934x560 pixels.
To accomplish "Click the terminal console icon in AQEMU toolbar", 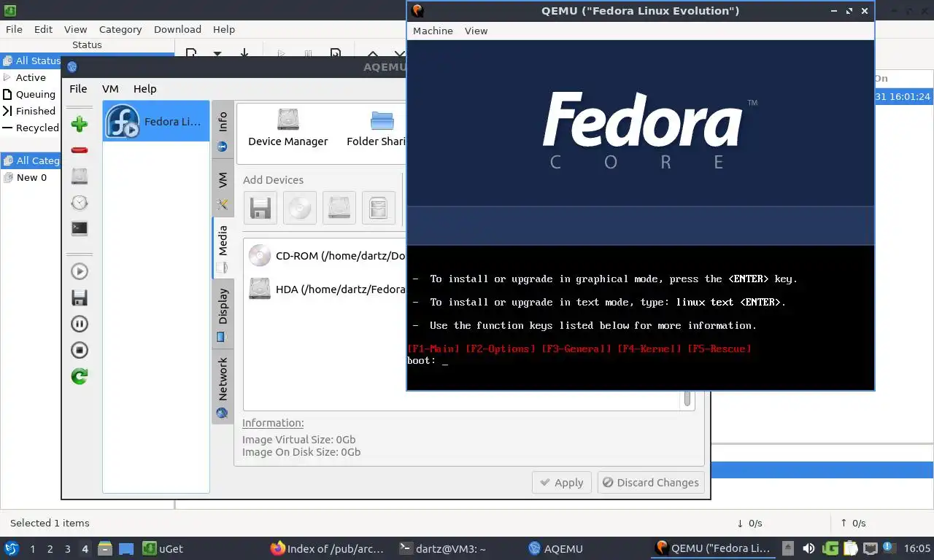I will pyautogui.click(x=80, y=228).
